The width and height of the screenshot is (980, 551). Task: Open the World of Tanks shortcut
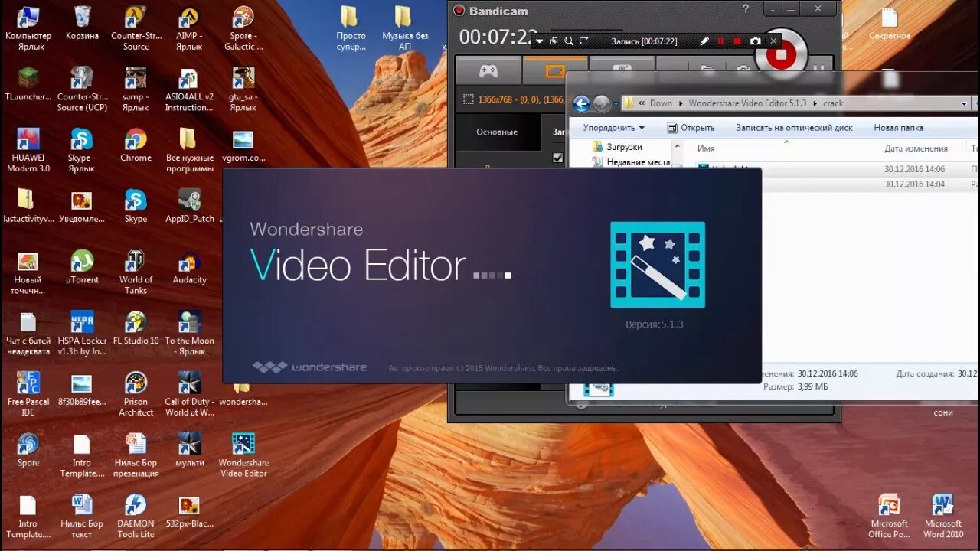[x=136, y=272]
